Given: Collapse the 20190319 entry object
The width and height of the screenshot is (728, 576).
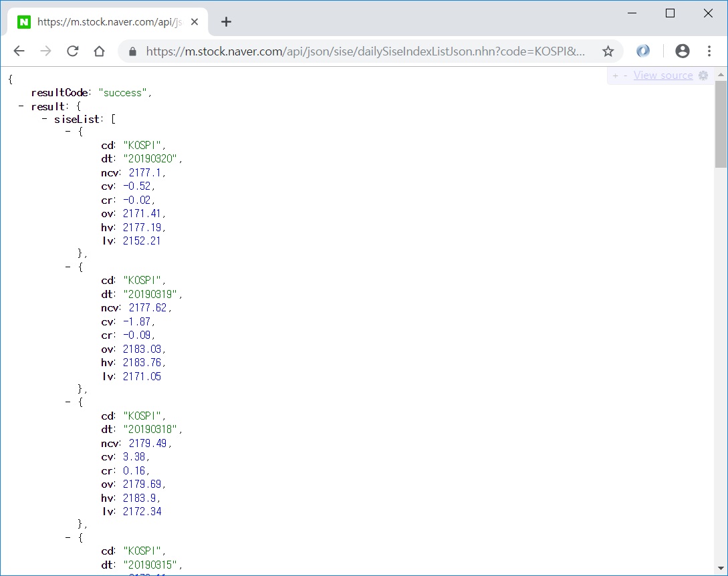Looking at the screenshot, I should coord(68,267).
